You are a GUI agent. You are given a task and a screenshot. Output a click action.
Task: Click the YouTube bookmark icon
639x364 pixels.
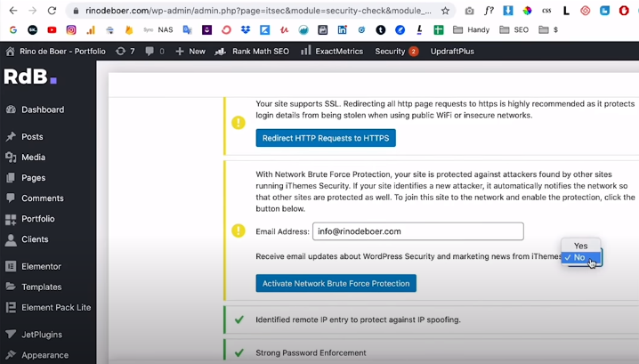click(52, 29)
